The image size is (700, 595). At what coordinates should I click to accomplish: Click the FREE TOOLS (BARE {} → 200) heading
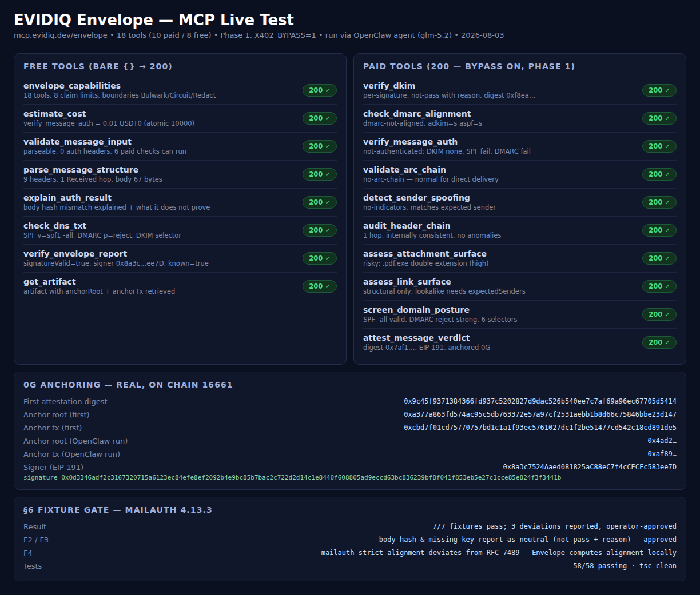click(x=98, y=66)
